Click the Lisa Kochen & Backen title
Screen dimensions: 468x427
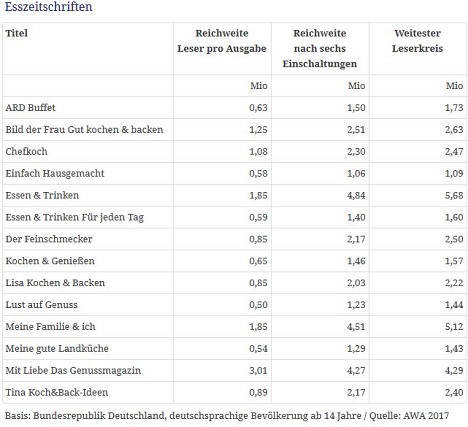point(55,283)
